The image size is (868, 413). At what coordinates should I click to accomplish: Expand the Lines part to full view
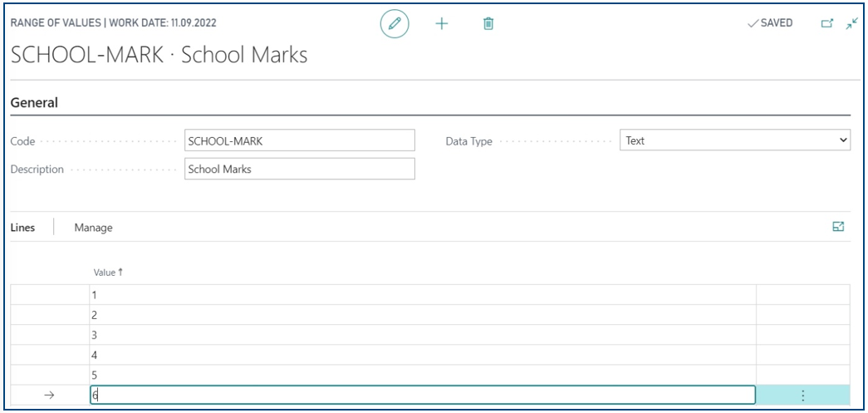tap(838, 226)
